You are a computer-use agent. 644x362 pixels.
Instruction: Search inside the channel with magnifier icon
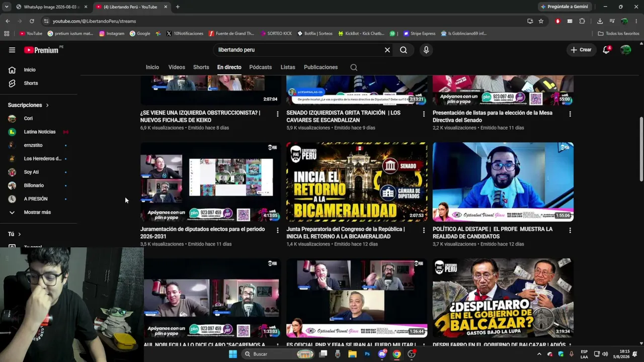click(354, 67)
